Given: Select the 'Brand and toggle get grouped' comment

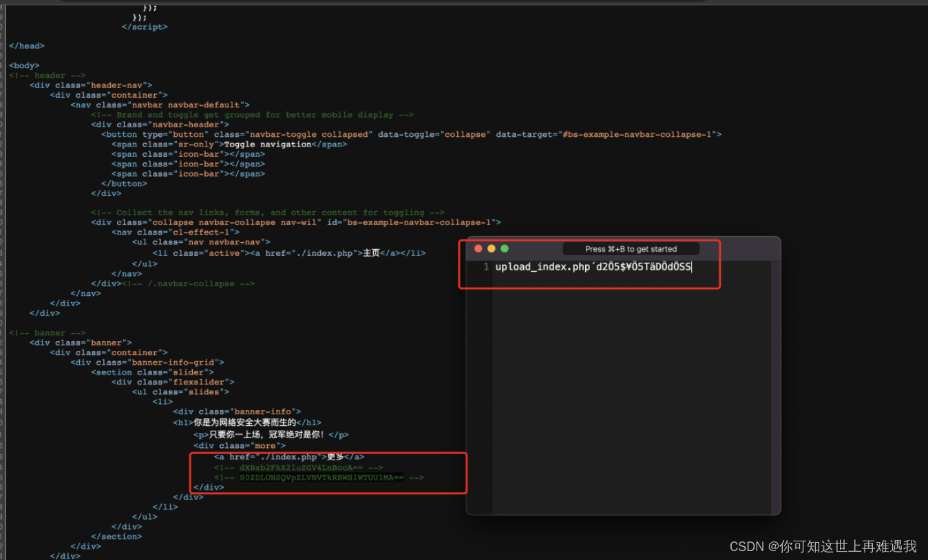Looking at the screenshot, I should click(x=253, y=115).
